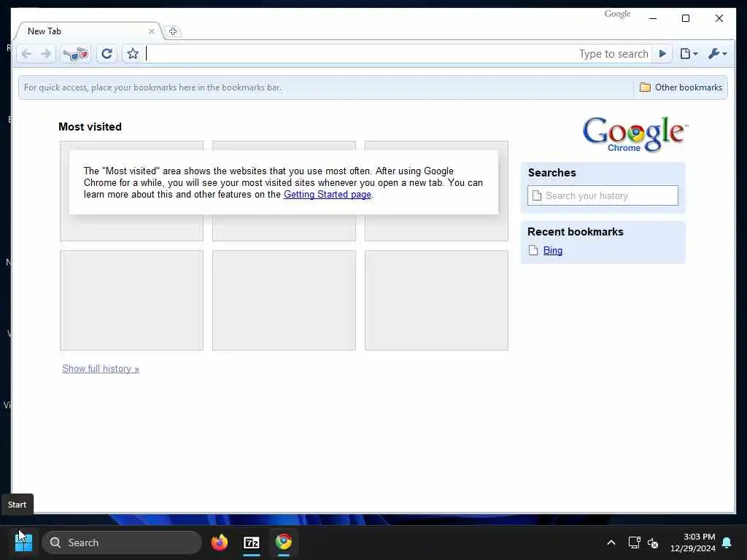
Task: Click the Search your history field
Action: [603, 195]
